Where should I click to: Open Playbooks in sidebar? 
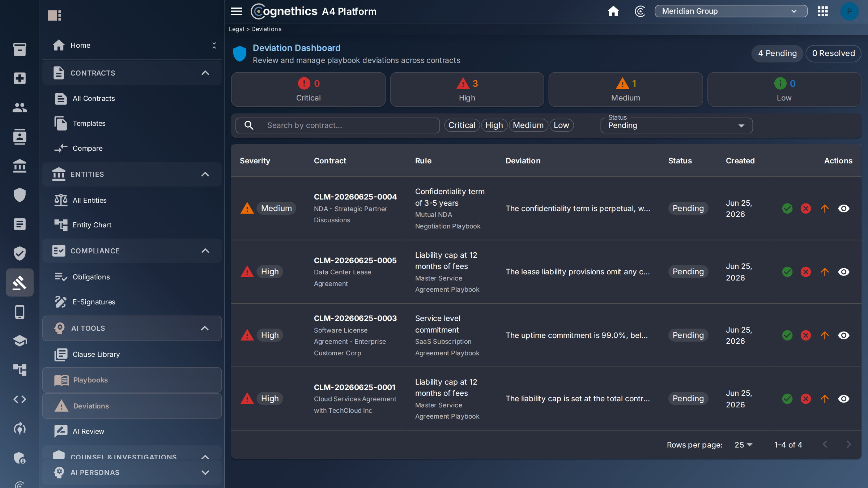pos(132,380)
